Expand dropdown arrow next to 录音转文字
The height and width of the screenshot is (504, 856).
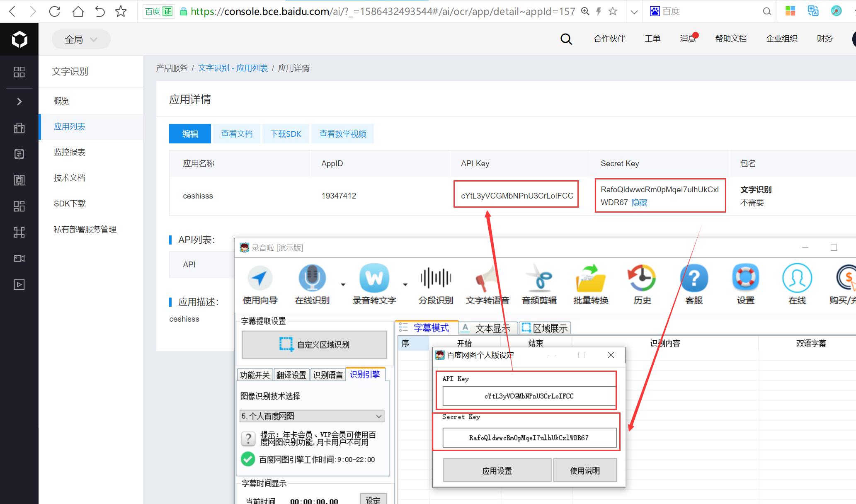point(405,284)
